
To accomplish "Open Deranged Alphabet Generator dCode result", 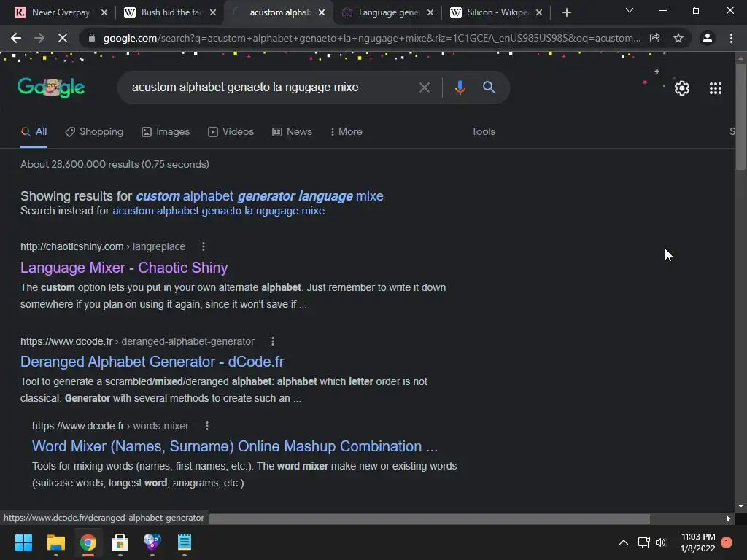I will click(152, 362).
